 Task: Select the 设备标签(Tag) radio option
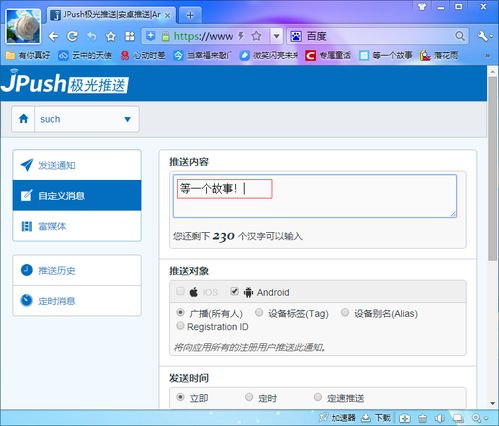coord(259,312)
